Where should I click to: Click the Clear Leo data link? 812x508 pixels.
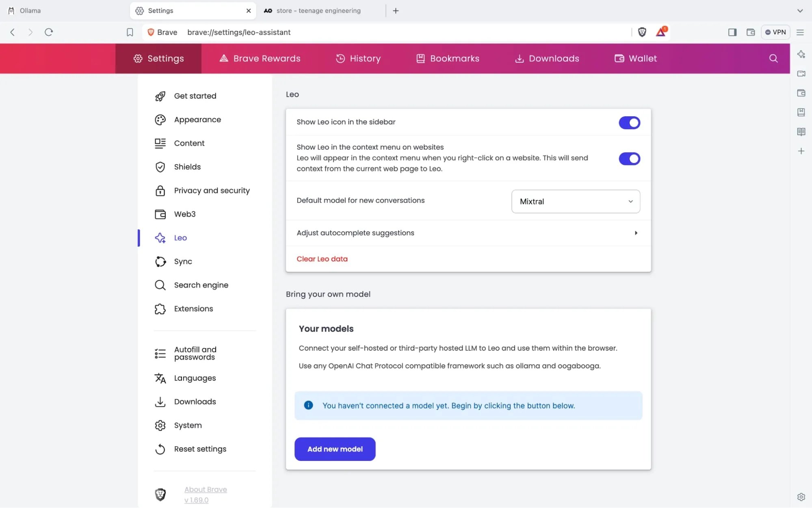point(322,259)
